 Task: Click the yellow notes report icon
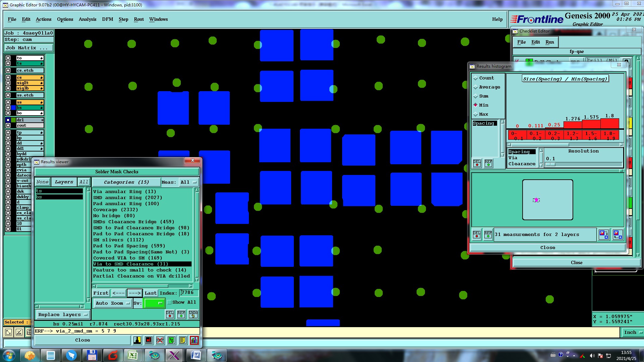click(x=182, y=340)
